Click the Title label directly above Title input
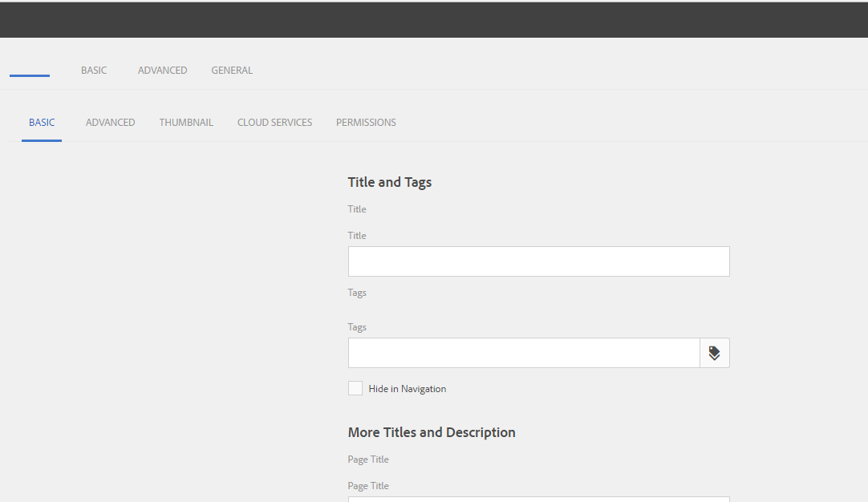The height and width of the screenshot is (502, 868). tap(357, 236)
